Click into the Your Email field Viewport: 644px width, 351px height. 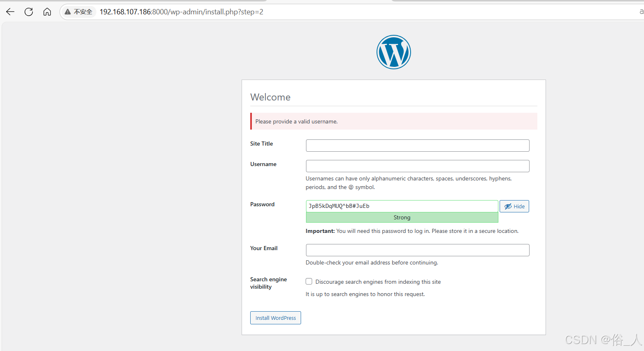coord(418,250)
